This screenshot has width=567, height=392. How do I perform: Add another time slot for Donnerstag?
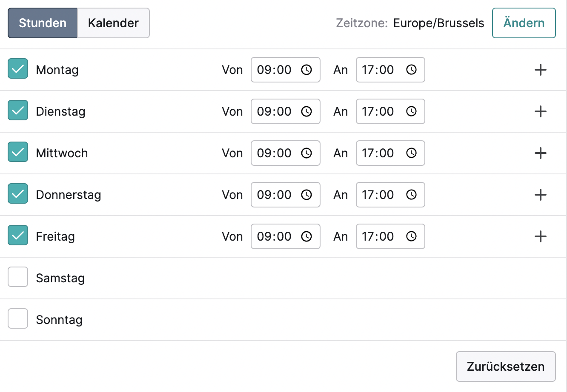tap(540, 195)
